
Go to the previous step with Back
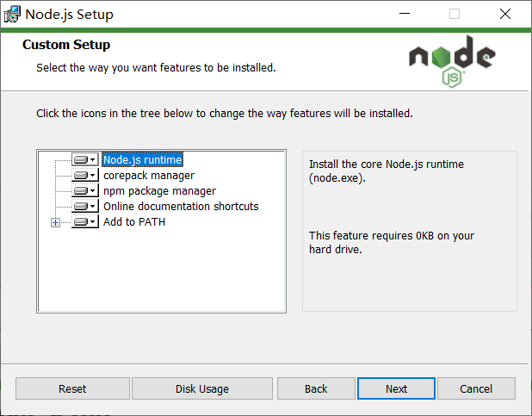click(x=316, y=388)
